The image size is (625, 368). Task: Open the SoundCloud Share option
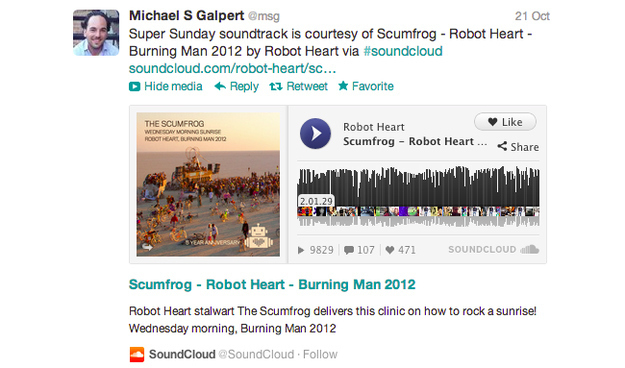[x=518, y=147]
